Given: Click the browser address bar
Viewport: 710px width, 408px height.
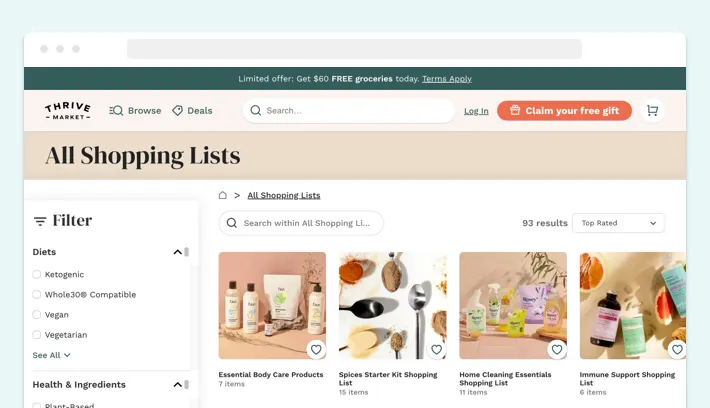Looking at the screenshot, I should (355, 49).
